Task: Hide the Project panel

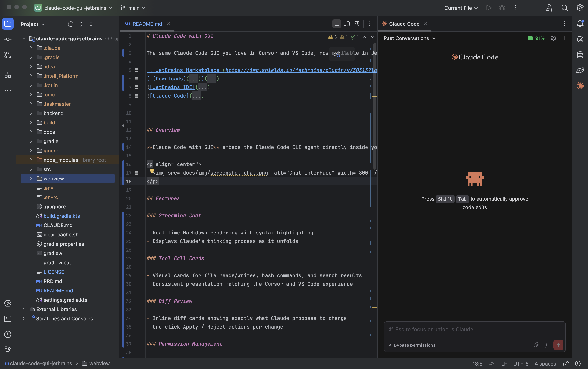Action: click(111, 24)
